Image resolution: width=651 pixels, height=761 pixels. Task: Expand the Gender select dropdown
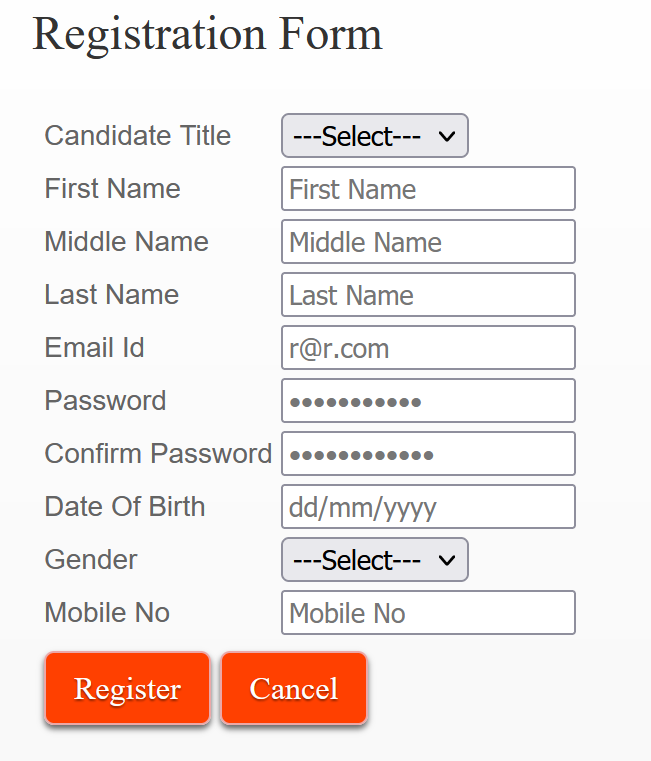point(375,560)
